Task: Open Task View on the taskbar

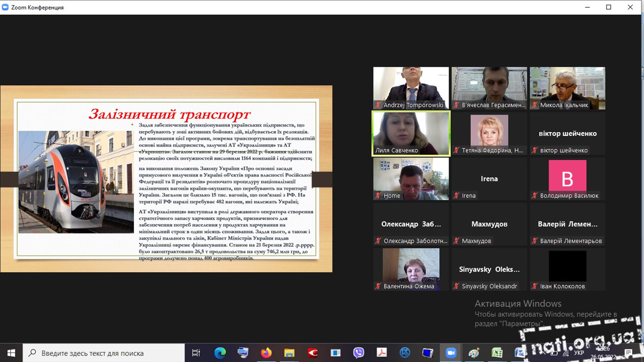Action: [196, 353]
